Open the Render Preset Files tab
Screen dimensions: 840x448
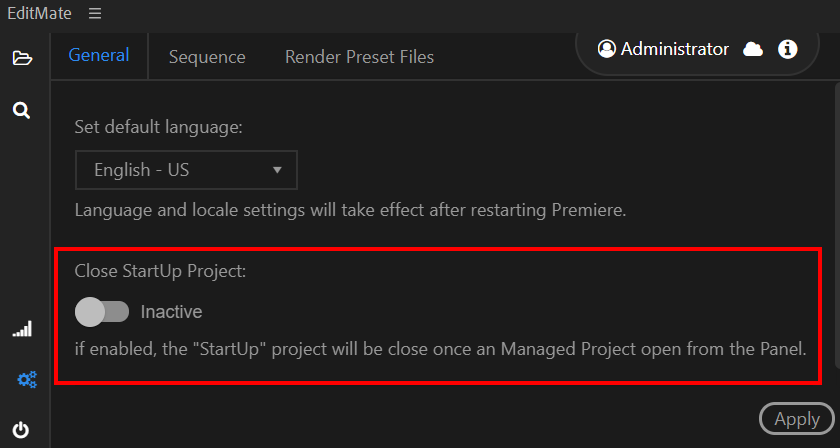pos(359,57)
